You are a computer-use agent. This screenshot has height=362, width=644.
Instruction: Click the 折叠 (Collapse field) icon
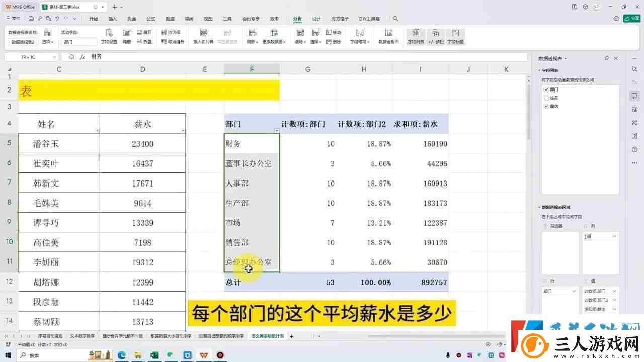pyautogui.click(x=144, y=42)
